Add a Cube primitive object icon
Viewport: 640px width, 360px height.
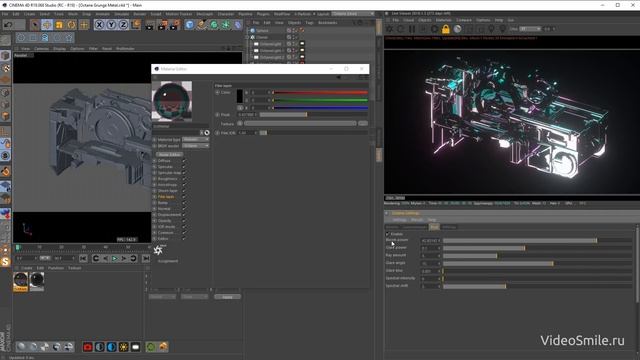tap(189, 25)
